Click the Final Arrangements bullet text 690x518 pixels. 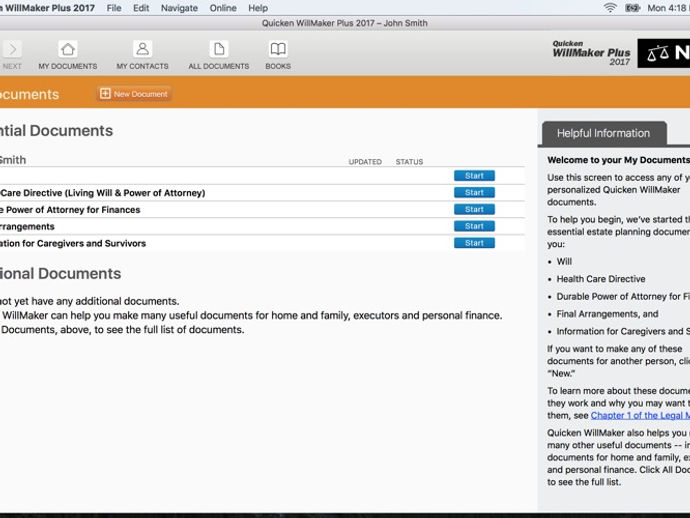pos(607,314)
